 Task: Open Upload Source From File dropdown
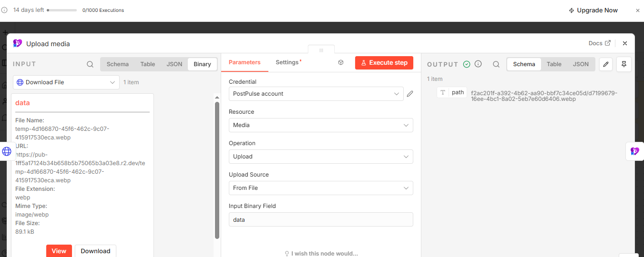click(321, 188)
